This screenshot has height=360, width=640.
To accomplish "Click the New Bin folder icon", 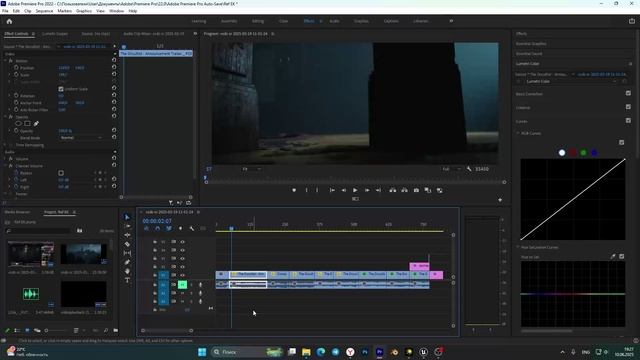I will (116, 330).
